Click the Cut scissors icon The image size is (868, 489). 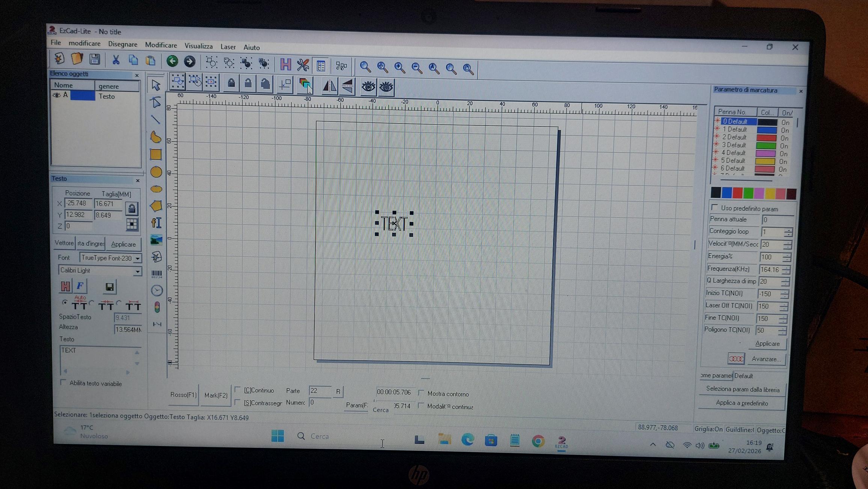116,60
